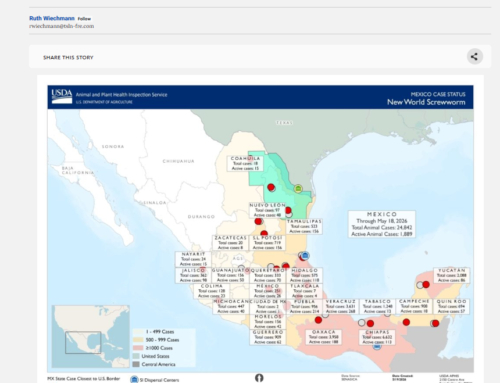Click the USDA logo on map
Viewport: 500px width, 383px height.
click(62, 96)
